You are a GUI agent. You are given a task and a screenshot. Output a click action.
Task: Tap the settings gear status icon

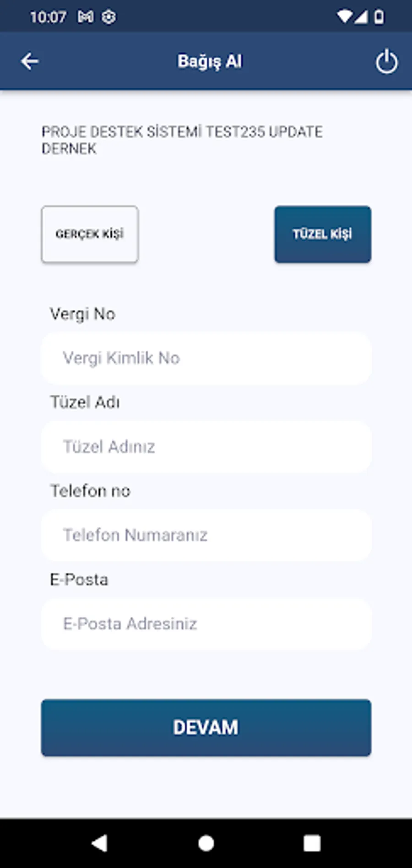pos(109,17)
